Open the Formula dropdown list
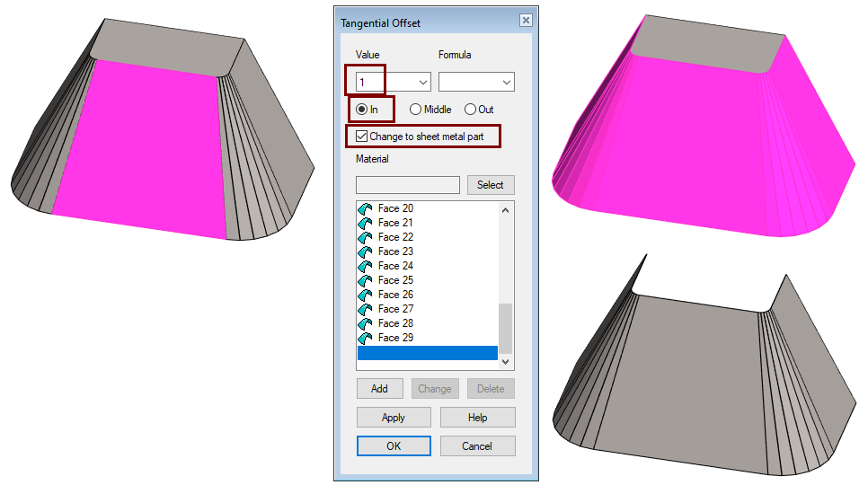The height and width of the screenshot is (485, 868). pyautogui.click(x=476, y=82)
